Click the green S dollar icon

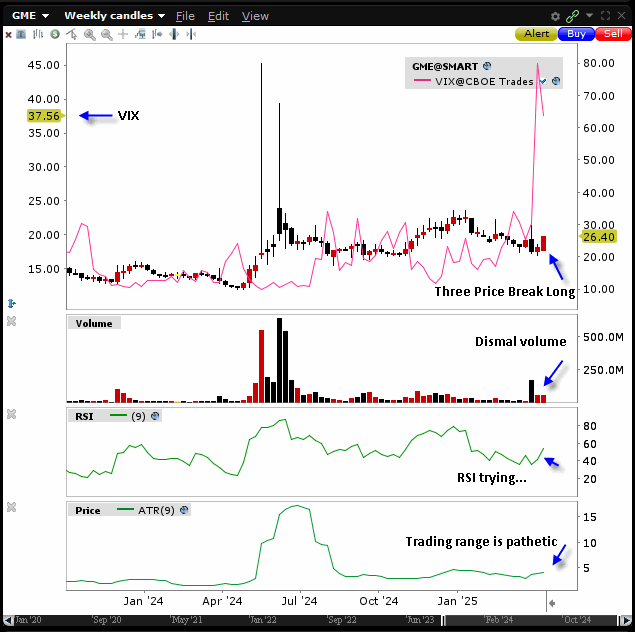pos(55,34)
